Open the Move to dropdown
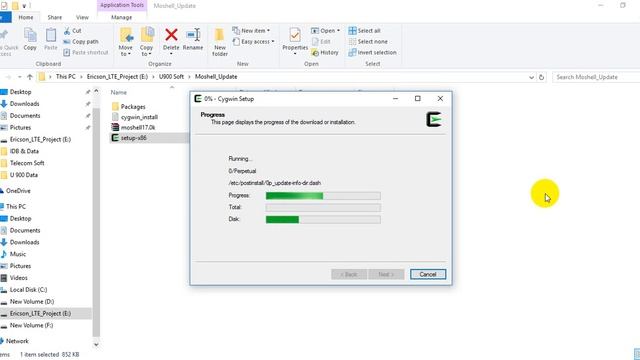The image size is (640, 360). pyautogui.click(x=125, y=42)
